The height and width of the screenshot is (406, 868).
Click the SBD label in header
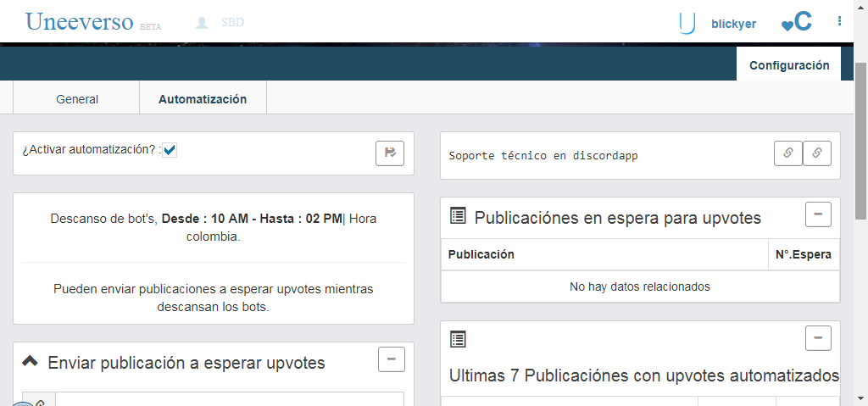point(232,23)
